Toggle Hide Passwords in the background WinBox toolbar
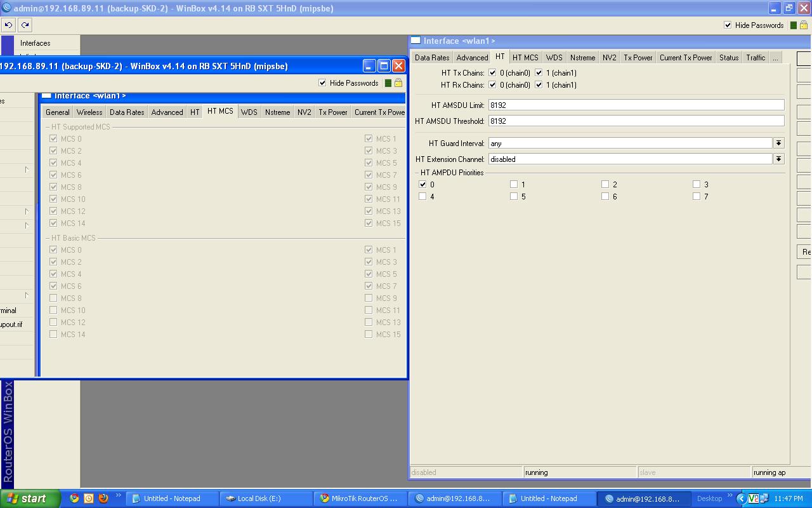The image size is (812, 508). click(x=728, y=25)
